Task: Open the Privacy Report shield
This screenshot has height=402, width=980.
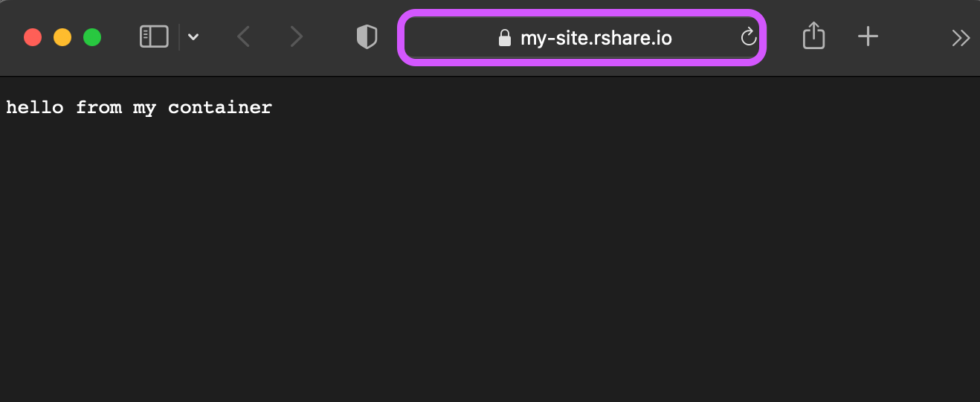Action: (367, 36)
